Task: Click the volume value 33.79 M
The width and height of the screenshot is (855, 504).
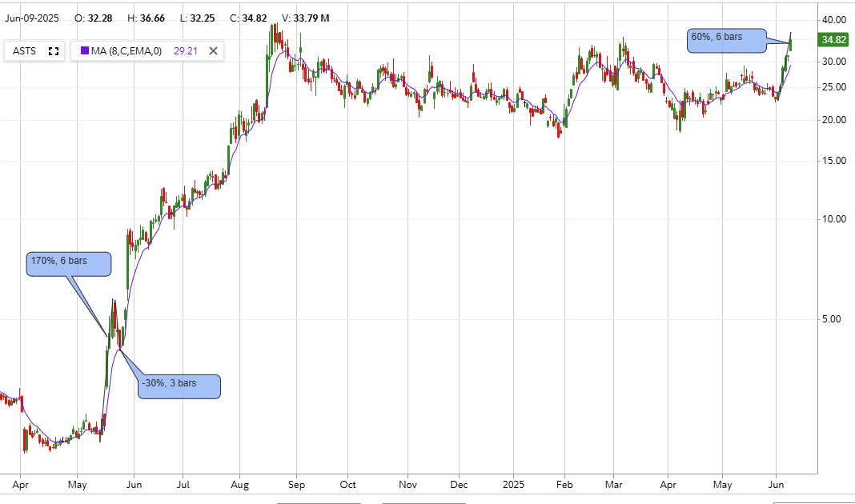Action: coord(311,18)
